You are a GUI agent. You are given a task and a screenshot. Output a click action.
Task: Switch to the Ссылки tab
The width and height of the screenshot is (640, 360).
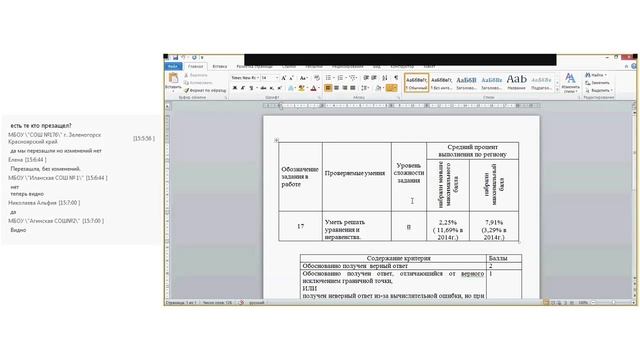point(289,66)
